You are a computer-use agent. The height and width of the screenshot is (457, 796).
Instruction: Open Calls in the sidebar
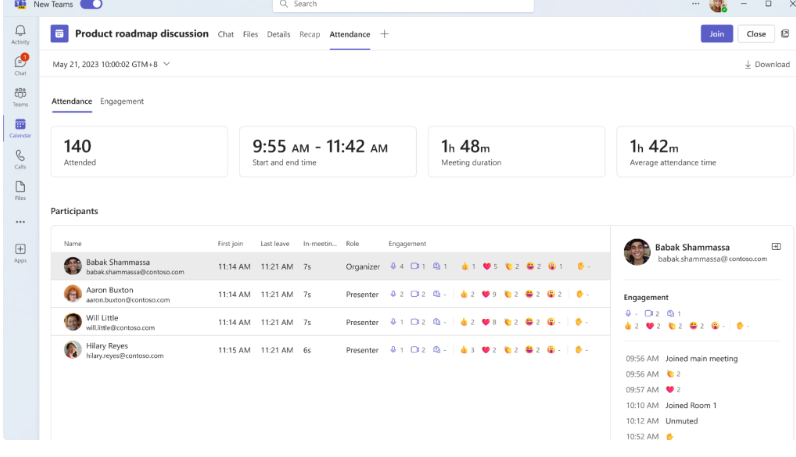pyautogui.click(x=20, y=159)
